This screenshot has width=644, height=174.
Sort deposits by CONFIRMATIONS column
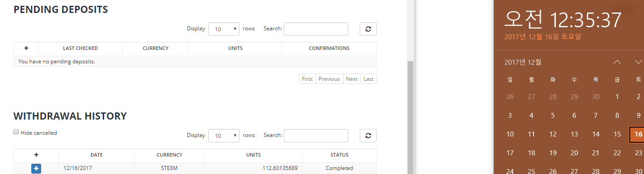click(x=329, y=48)
